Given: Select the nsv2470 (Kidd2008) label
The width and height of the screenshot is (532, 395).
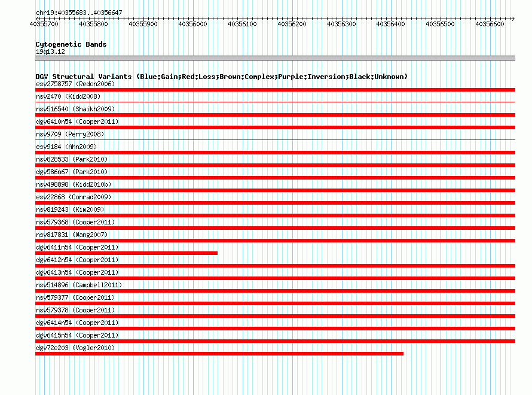Looking at the screenshot, I should 68,96.
